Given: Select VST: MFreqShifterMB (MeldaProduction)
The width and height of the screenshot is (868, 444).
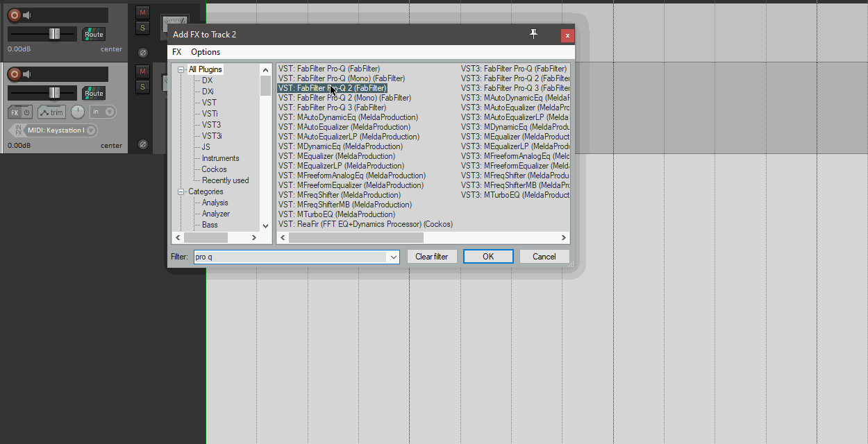Looking at the screenshot, I should (x=345, y=205).
